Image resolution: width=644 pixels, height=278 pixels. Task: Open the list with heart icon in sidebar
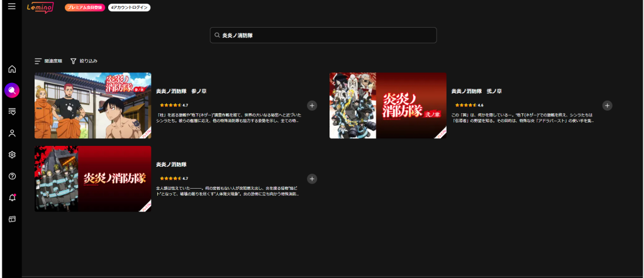pyautogui.click(x=12, y=111)
